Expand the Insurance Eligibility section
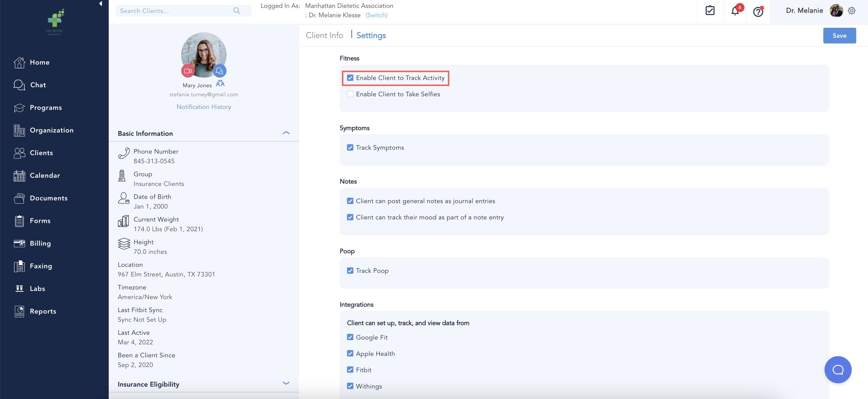This screenshot has height=399, width=868. [286, 384]
